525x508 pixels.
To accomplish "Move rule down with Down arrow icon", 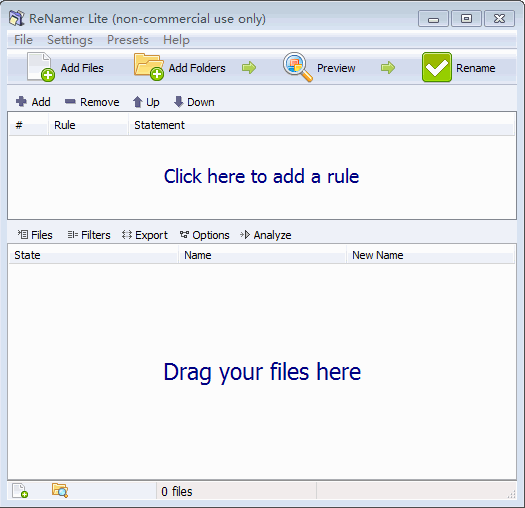I will (x=178, y=102).
